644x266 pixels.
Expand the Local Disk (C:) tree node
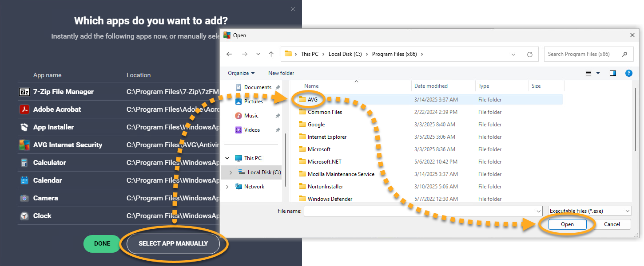point(230,172)
